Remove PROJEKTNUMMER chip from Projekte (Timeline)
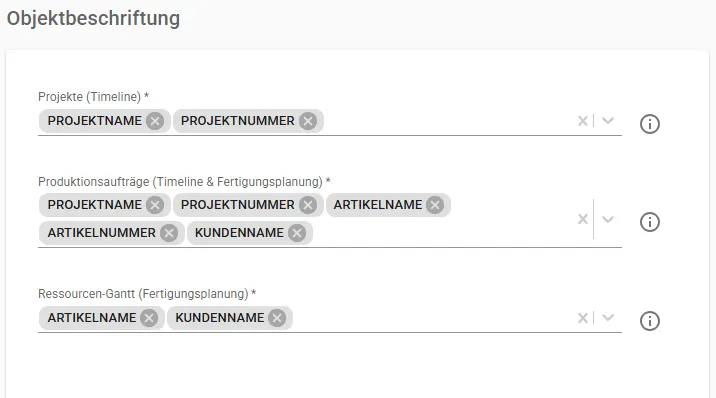Image resolution: width=716 pixels, height=398 pixels. [x=308, y=121]
